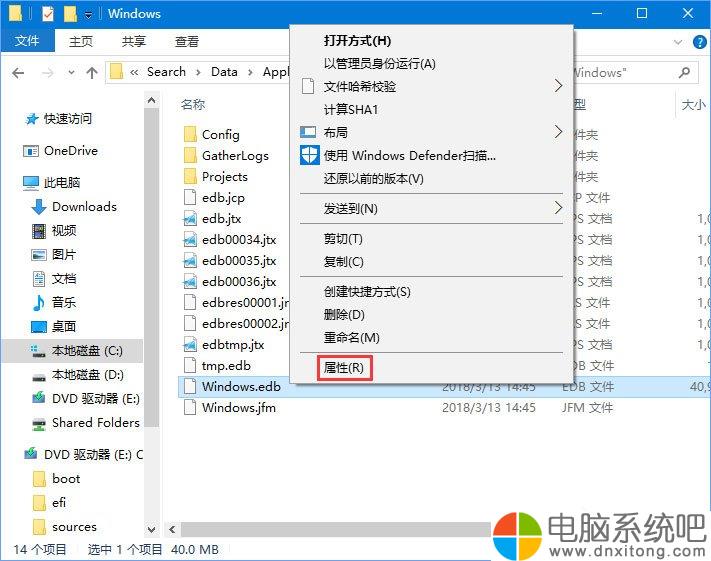Open the sources folder in the navigation pane
This screenshot has height=561, width=711.
click(x=65, y=527)
